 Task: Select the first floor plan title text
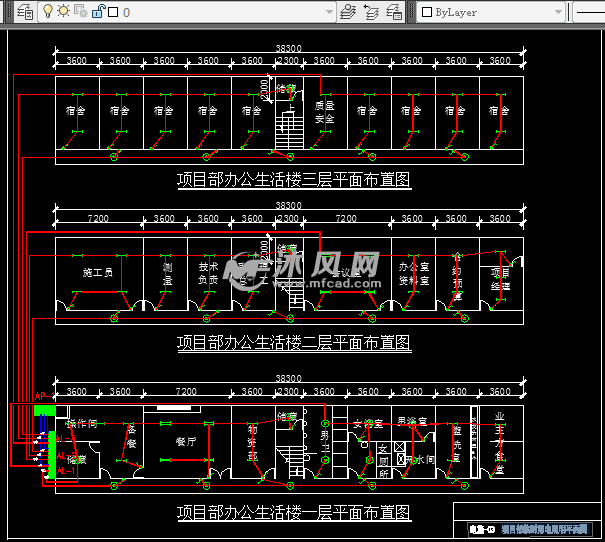(294, 513)
